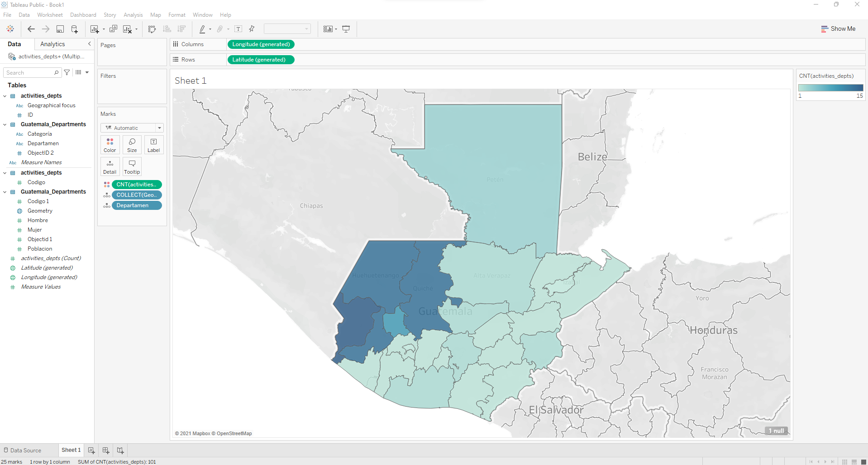
Task: Toggle the Highlight tool in the toolbar
Action: pyautogui.click(x=203, y=28)
